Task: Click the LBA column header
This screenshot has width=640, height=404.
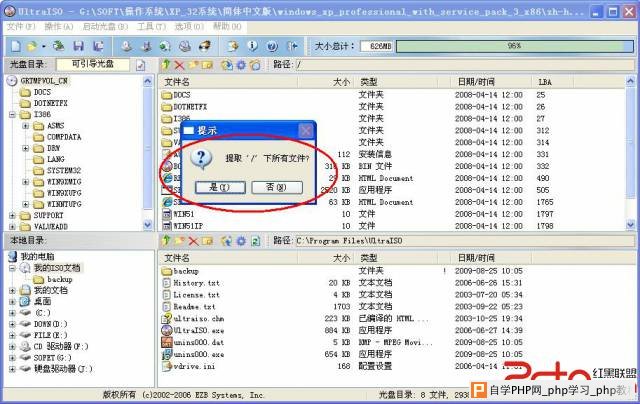Action: [553, 82]
